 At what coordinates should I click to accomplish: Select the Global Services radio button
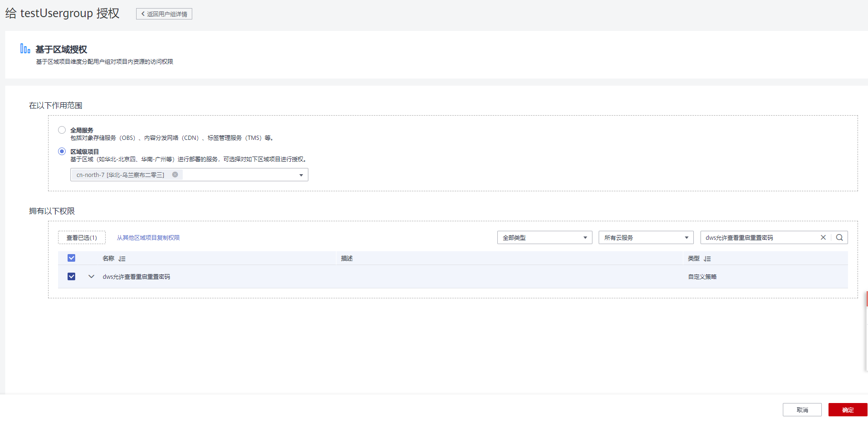tap(62, 130)
